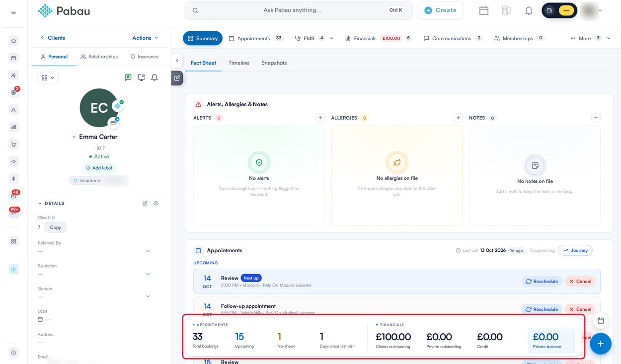Switch to the Insurance tab
621x364 pixels.
coord(145,57)
